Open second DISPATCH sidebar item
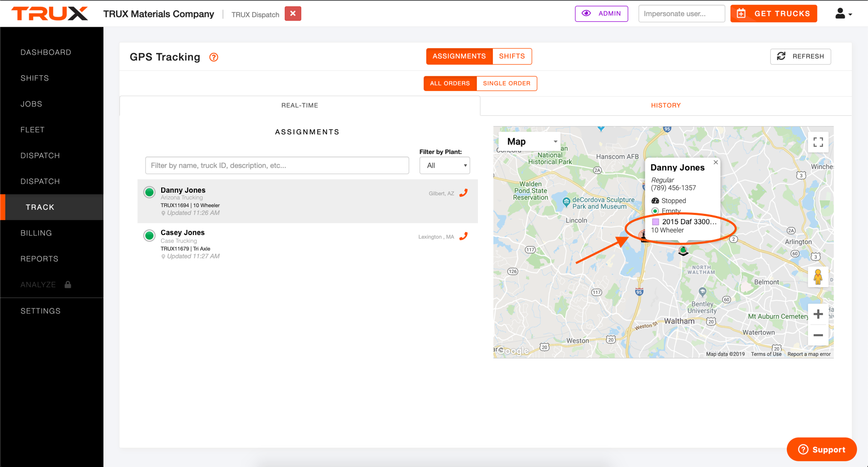This screenshot has height=467, width=868. (52, 181)
